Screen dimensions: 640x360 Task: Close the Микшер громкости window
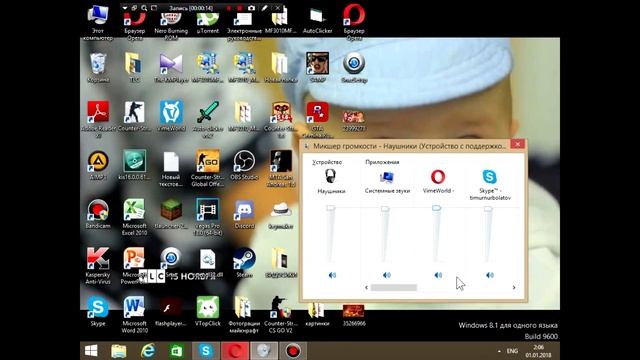[518, 144]
